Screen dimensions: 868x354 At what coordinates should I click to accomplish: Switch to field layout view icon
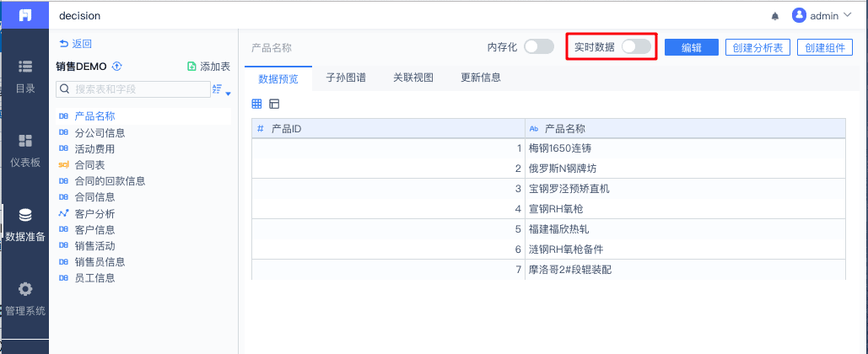click(x=274, y=104)
